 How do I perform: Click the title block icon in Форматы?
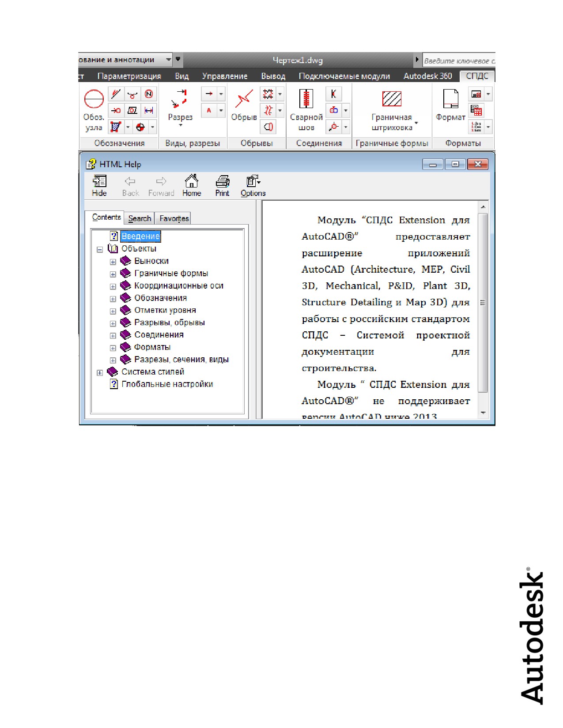(476, 94)
